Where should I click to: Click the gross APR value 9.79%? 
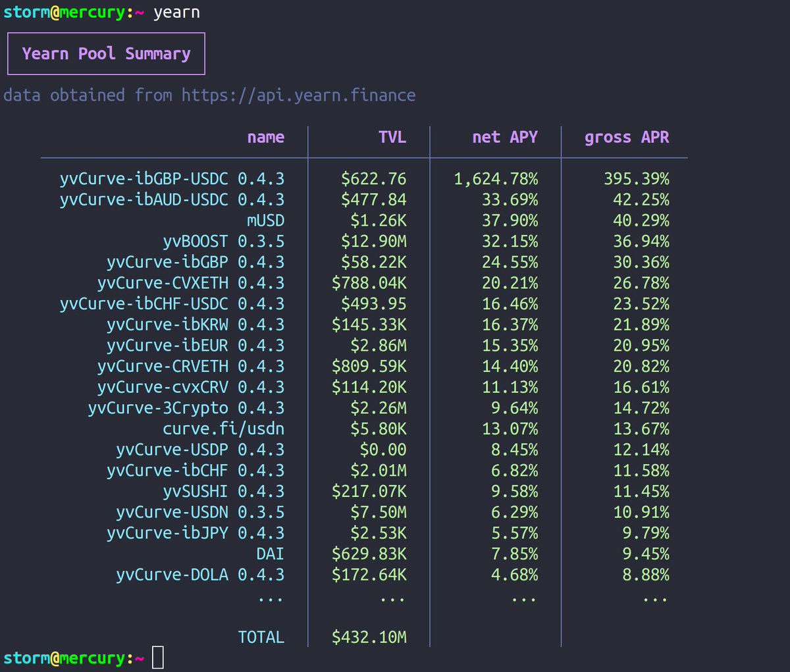coord(646,533)
